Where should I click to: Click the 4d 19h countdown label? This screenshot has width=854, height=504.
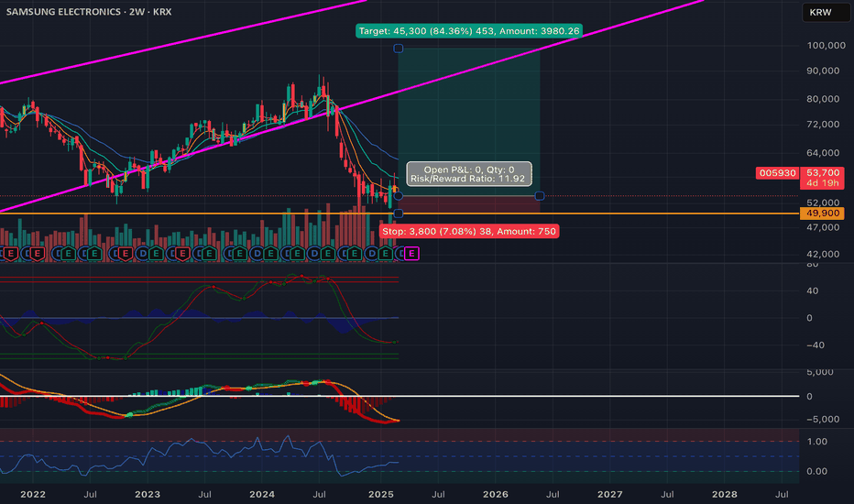[x=823, y=183]
